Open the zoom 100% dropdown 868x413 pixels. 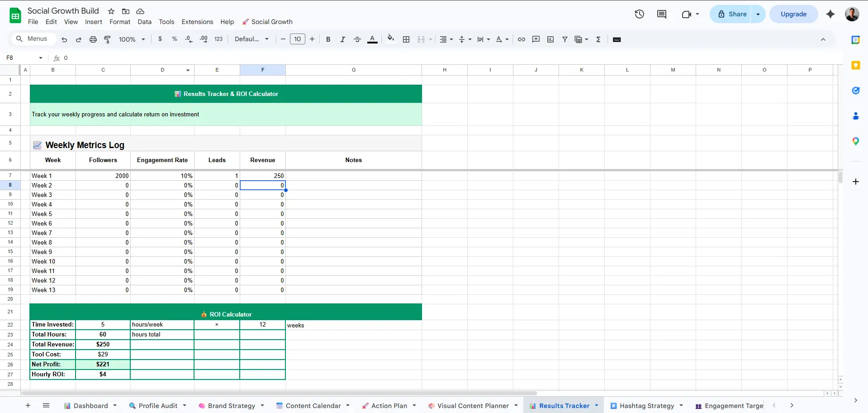[132, 39]
